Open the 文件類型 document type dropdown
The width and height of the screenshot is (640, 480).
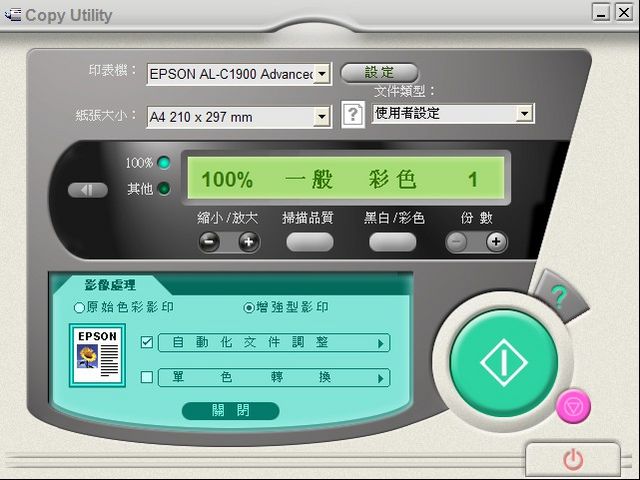[524, 113]
